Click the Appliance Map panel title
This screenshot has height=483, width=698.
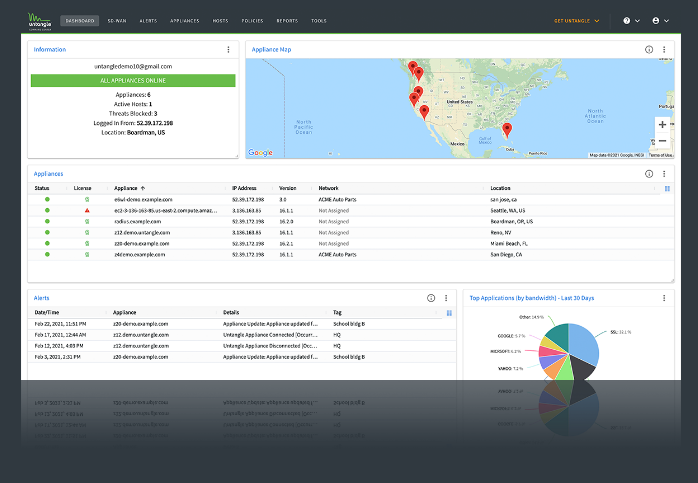(x=272, y=49)
